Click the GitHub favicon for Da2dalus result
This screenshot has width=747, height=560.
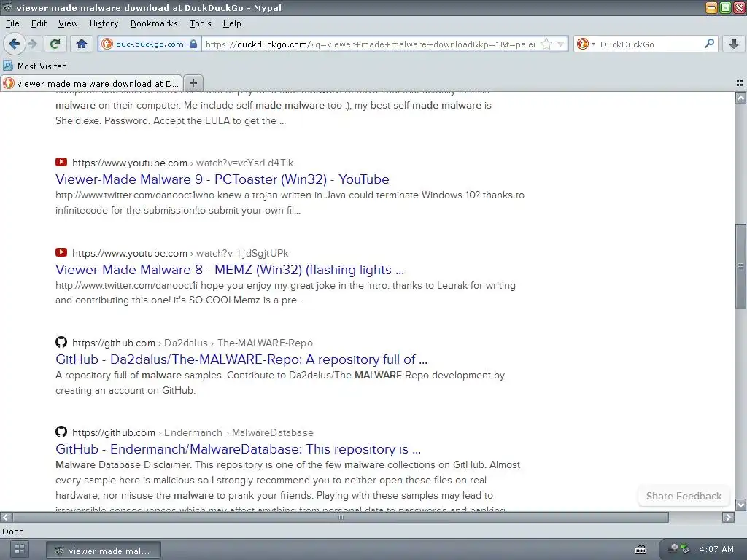coord(61,342)
